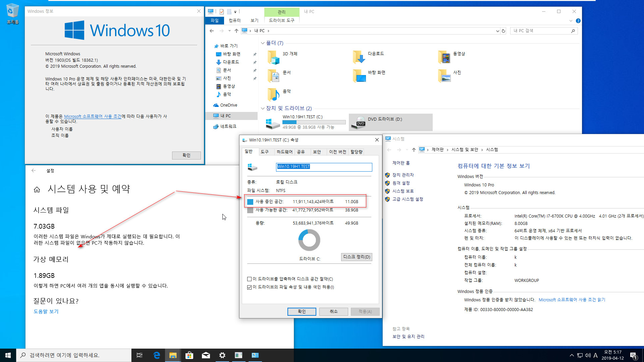
Task: Click the properties icon in the Explorer quick access toolbar
Action: [x=222, y=12]
